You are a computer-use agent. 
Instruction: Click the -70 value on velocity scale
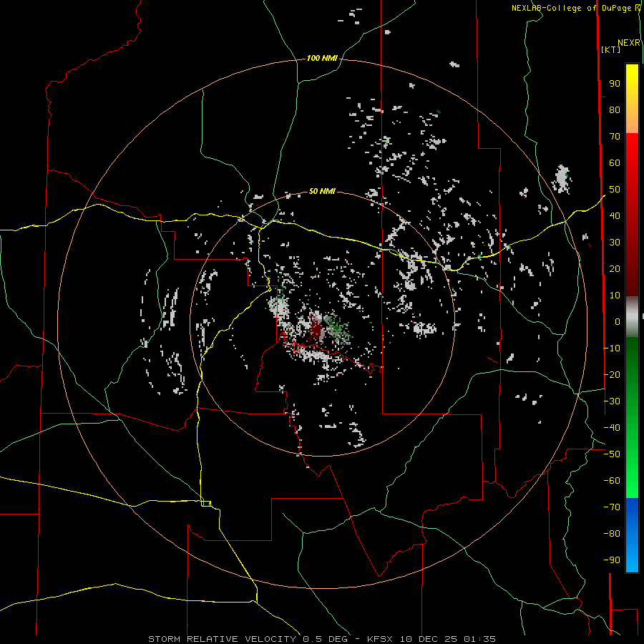point(612,507)
